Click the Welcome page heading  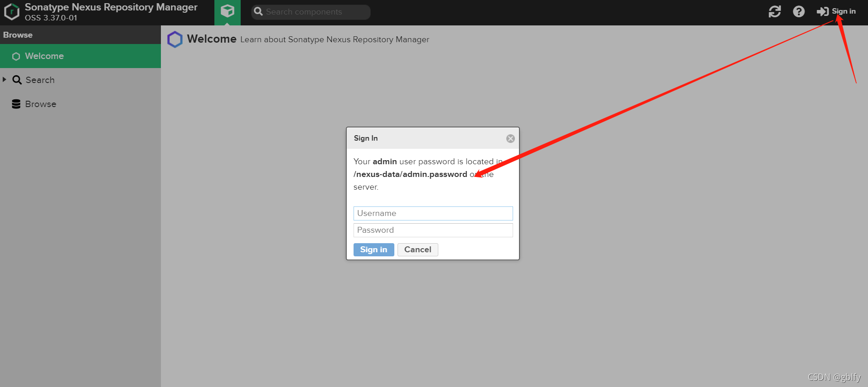click(x=212, y=39)
